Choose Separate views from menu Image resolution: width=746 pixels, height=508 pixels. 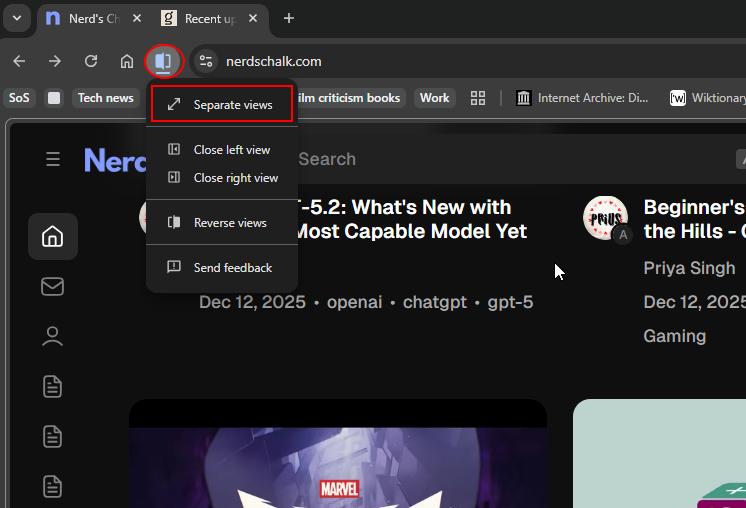[222, 105]
